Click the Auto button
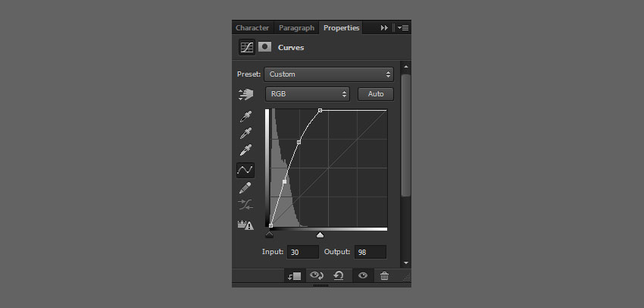This screenshot has width=644, height=308. [376, 94]
